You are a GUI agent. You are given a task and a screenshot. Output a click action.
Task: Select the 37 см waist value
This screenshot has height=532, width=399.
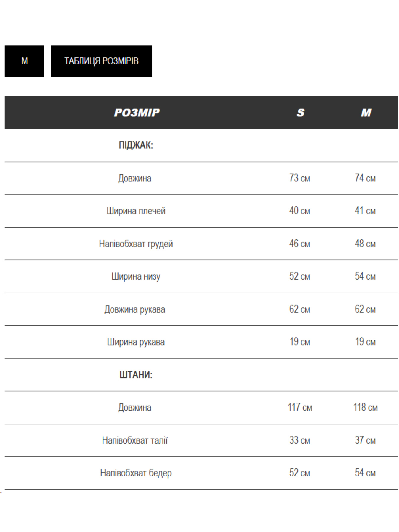[x=365, y=440]
